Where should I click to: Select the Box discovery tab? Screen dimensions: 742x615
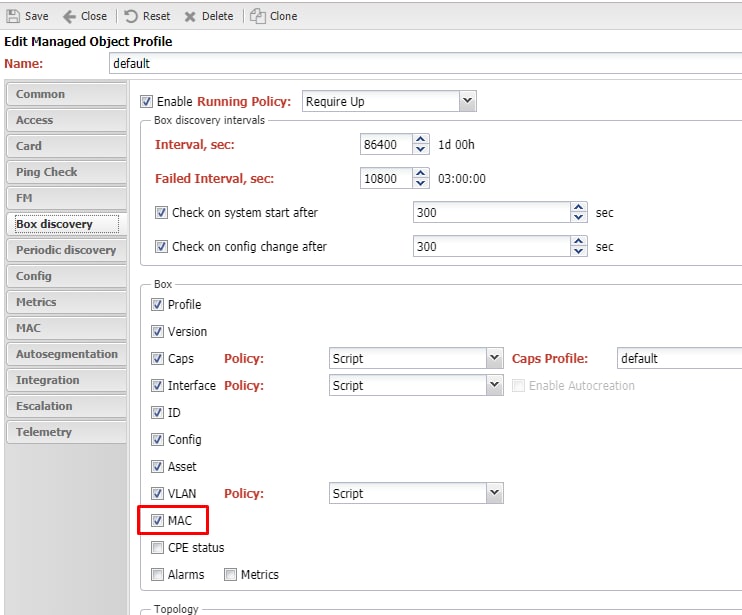click(x=67, y=224)
